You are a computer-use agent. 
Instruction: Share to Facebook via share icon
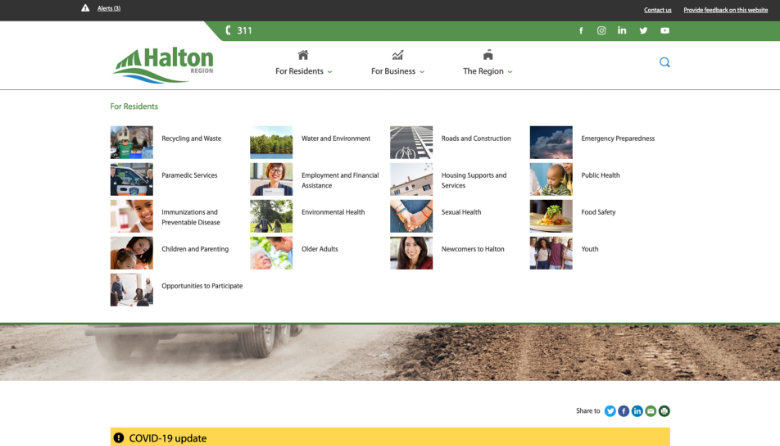click(623, 411)
